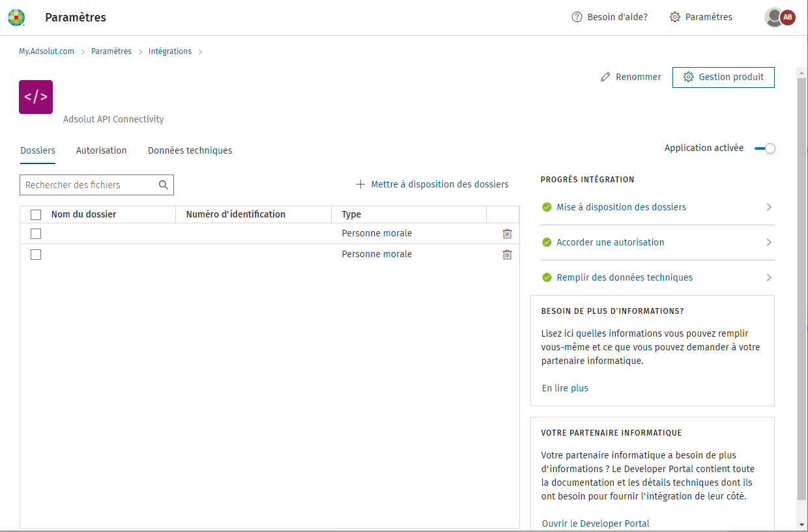Image resolution: width=808 pixels, height=532 pixels.
Task: Tick the select-all dossiers checkbox
Action: (36, 215)
